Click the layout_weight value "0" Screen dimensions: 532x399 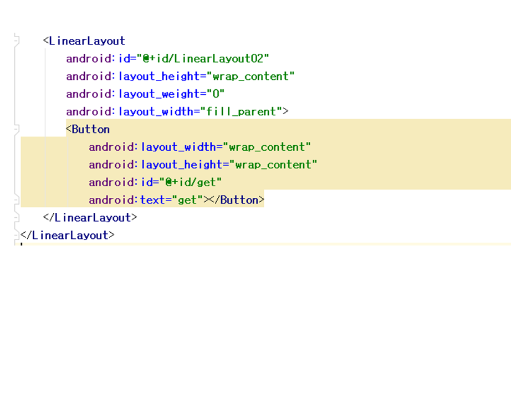[x=214, y=94]
